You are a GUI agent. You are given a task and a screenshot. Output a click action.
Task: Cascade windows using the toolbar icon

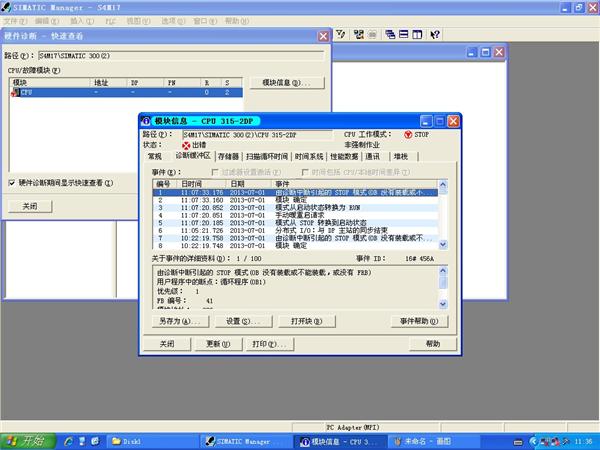click(x=390, y=35)
